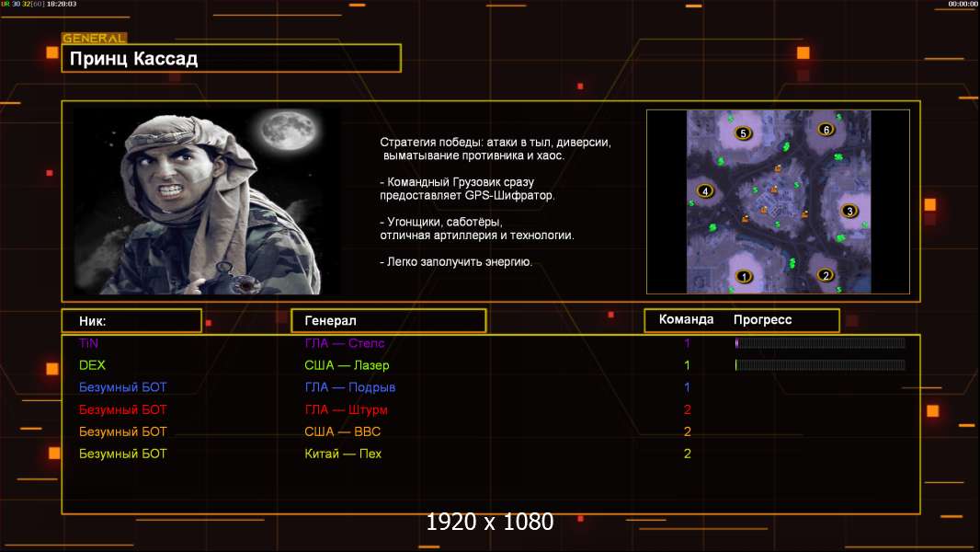Click team number 2 in ГЛА — Штурм row

coord(687,409)
